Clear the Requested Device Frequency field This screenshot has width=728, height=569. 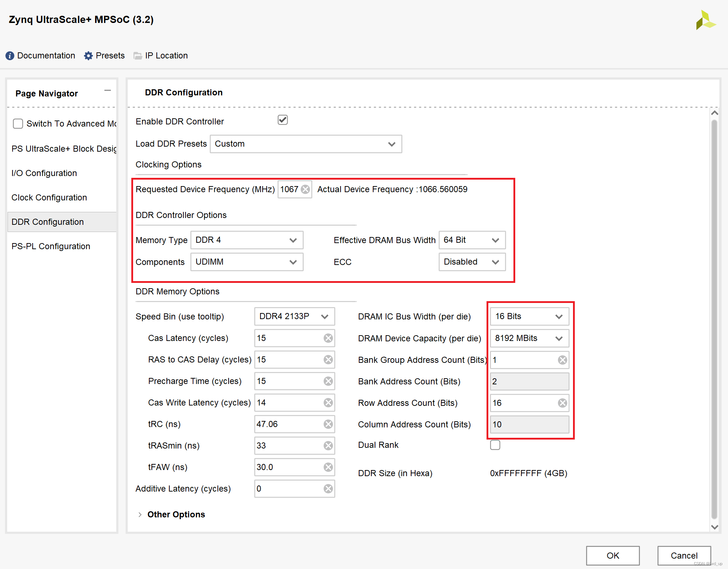pos(305,189)
